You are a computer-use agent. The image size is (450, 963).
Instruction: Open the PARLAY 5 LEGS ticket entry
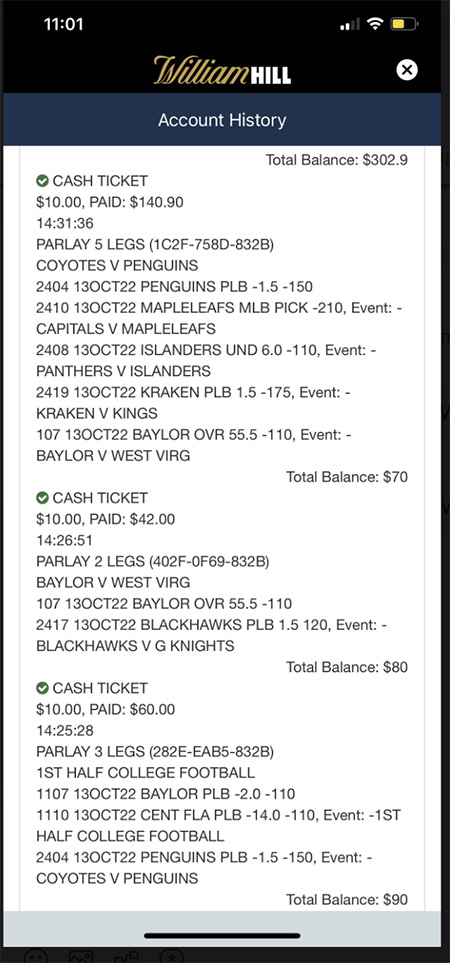(155, 244)
